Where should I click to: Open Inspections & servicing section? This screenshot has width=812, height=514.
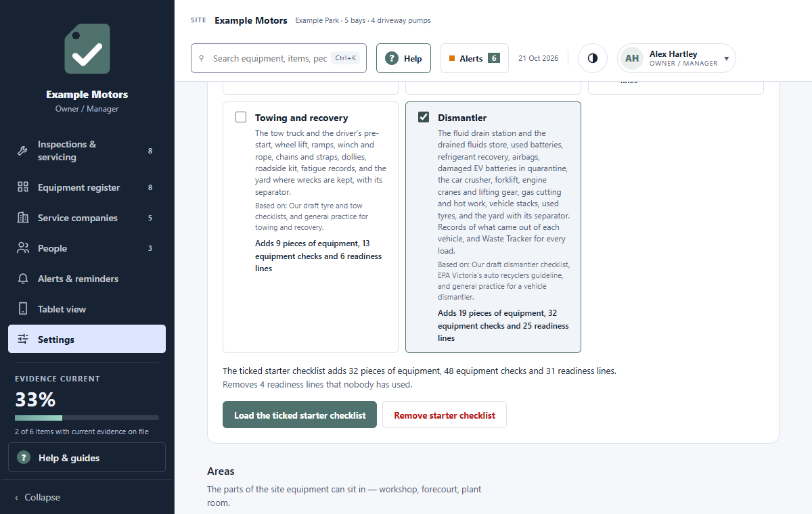[87, 151]
